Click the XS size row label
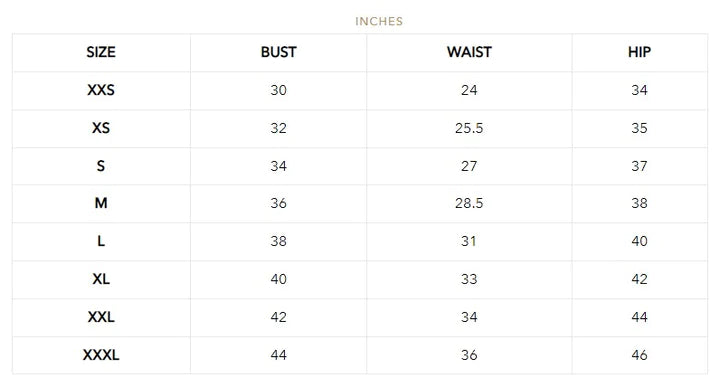Image resolution: width=720 pixels, height=387 pixels. (x=101, y=128)
